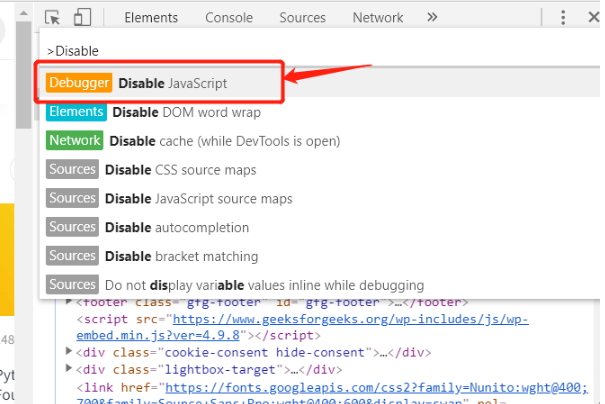Expand the gfg-footer footer node
This screenshot has height=404, width=605.
click(x=69, y=301)
